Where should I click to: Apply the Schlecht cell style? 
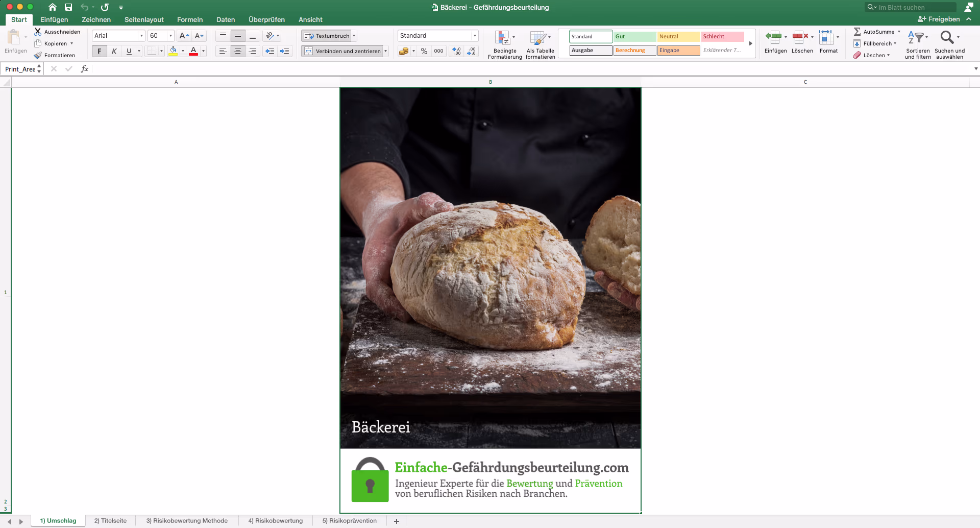coord(722,36)
